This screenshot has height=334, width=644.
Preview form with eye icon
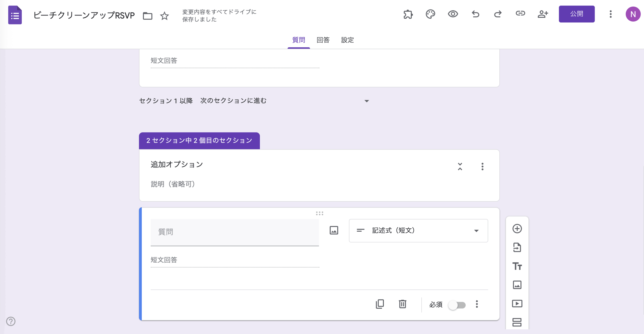[x=453, y=14]
